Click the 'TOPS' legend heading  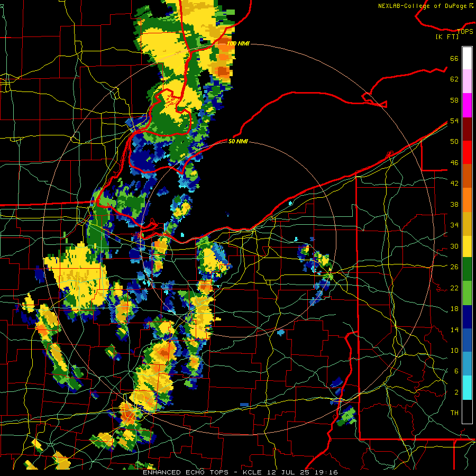pos(465,32)
